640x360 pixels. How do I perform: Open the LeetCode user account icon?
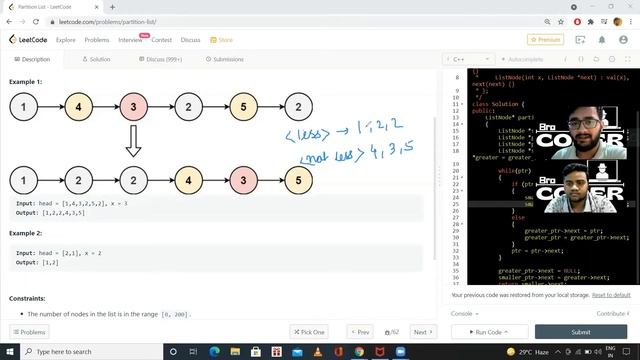pos(623,40)
